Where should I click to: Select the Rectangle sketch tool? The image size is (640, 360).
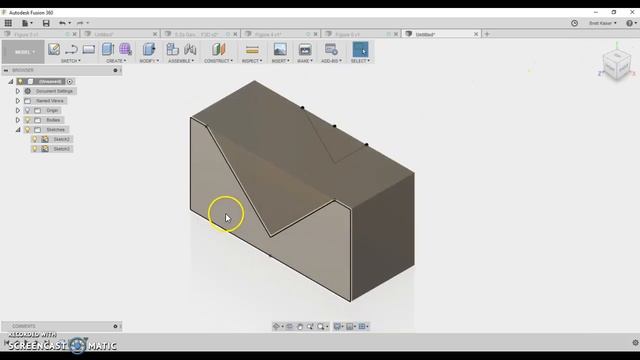(x=89, y=49)
